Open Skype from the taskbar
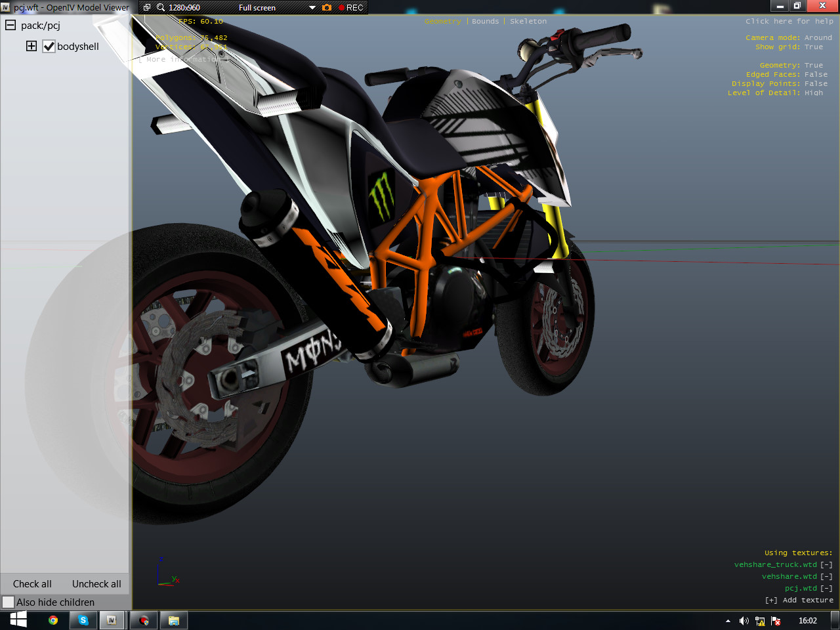 83,620
